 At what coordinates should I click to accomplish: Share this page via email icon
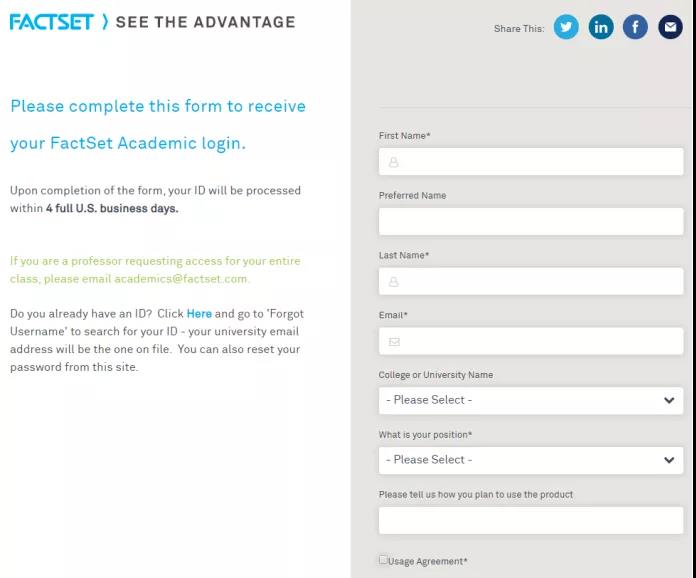pos(670,27)
